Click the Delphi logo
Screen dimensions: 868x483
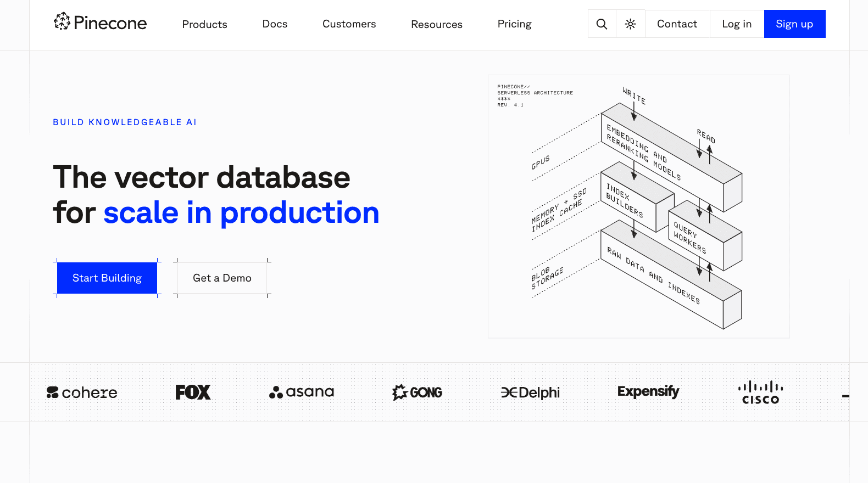530,392
